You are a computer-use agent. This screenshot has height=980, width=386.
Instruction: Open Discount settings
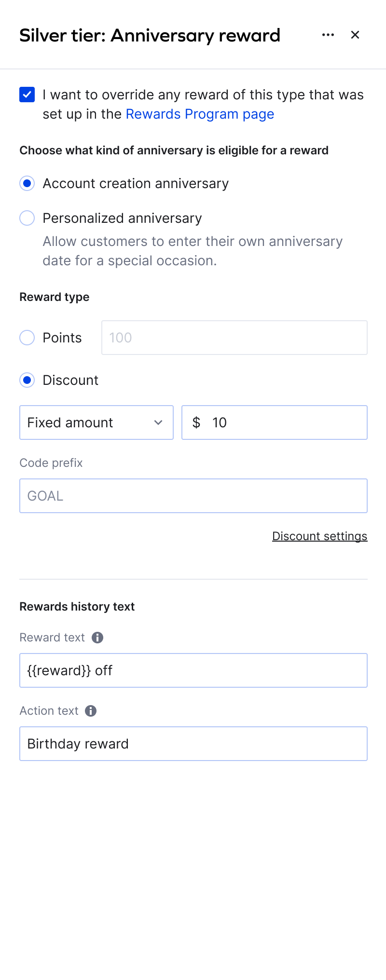pyautogui.click(x=319, y=536)
